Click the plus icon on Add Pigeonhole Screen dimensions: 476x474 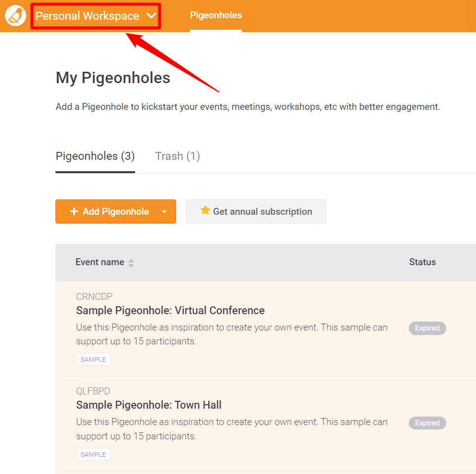tap(74, 212)
